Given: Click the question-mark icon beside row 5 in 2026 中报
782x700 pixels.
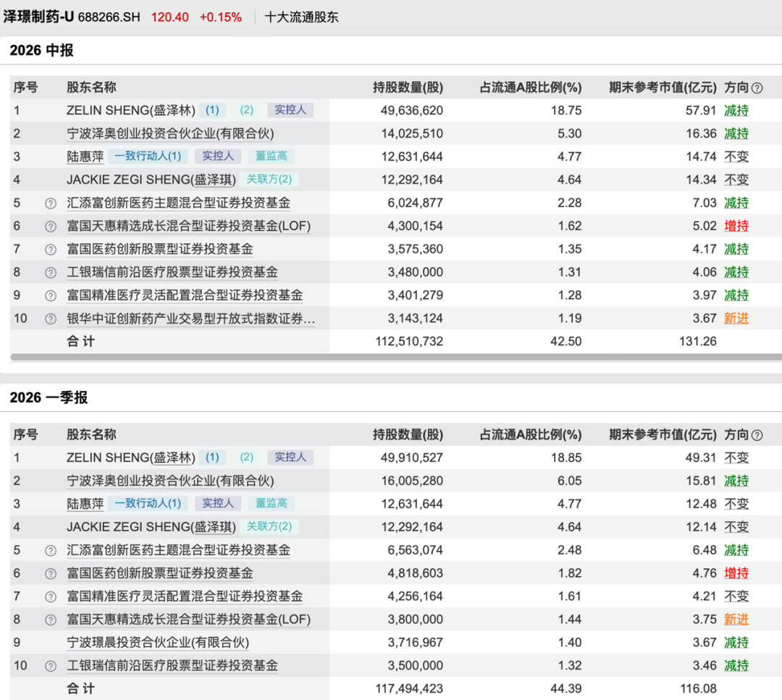Looking at the screenshot, I should [x=51, y=203].
